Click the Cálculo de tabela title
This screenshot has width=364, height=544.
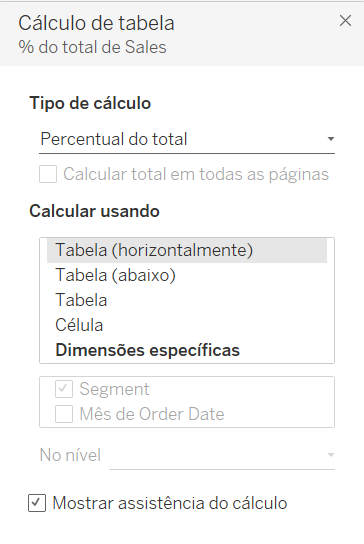point(96,23)
